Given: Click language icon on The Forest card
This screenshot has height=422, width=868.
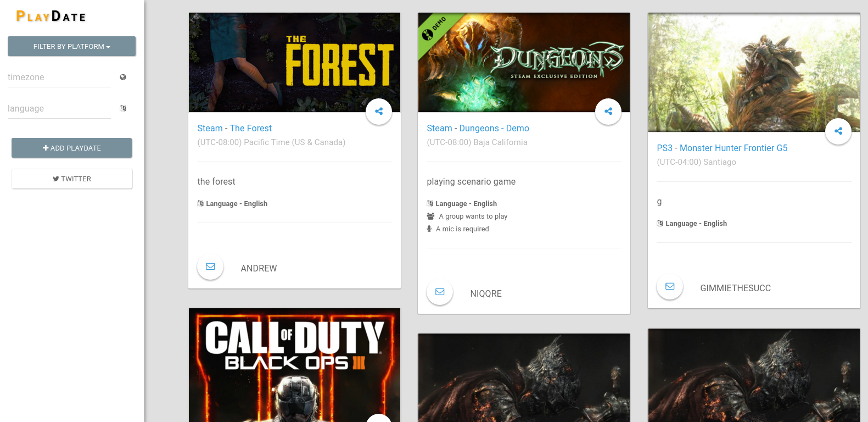Looking at the screenshot, I should coord(200,203).
